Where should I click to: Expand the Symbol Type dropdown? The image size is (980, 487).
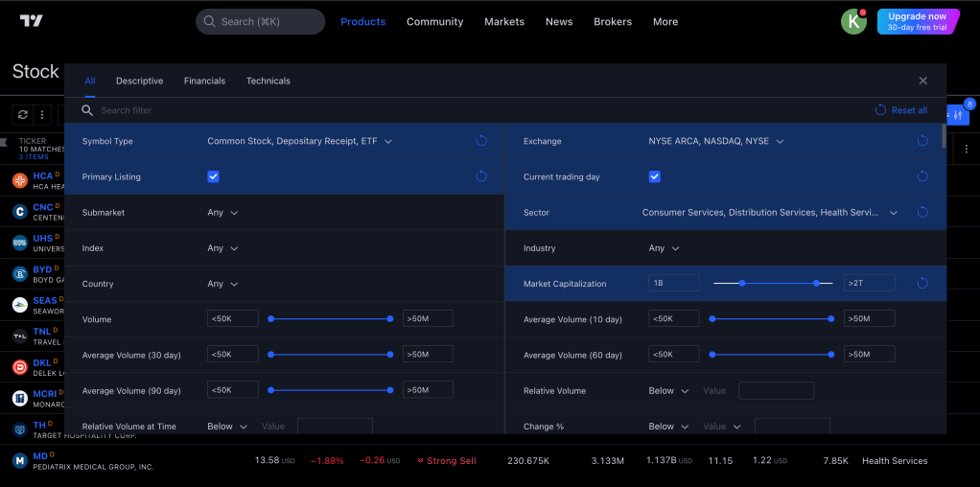click(x=299, y=141)
